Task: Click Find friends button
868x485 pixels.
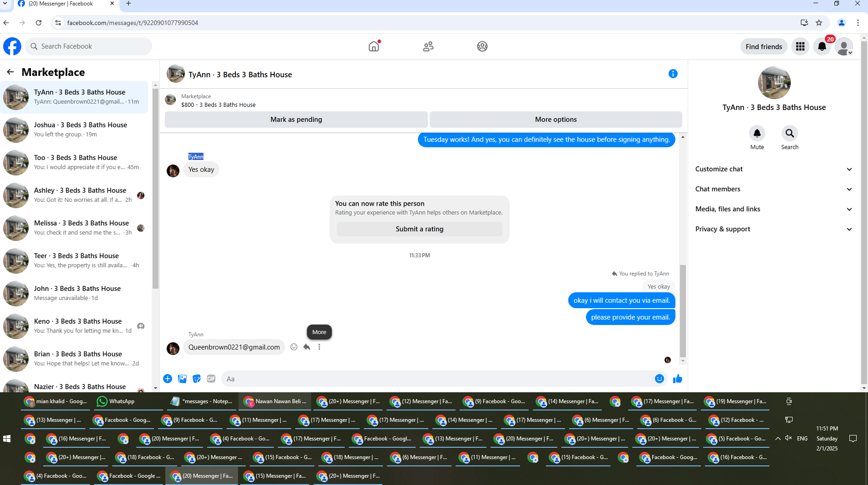Action: pyautogui.click(x=764, y=46)
